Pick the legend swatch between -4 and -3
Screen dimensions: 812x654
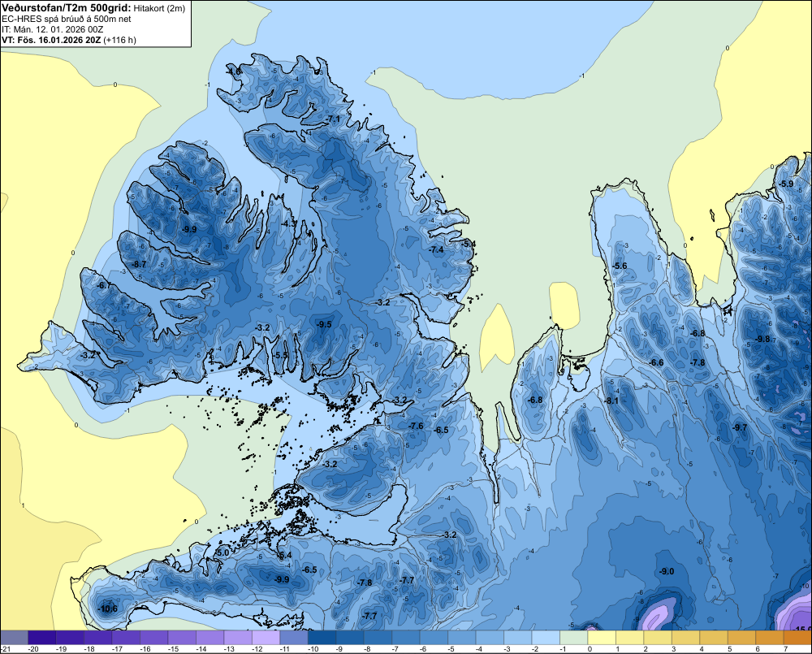click(x=490, y=638)
